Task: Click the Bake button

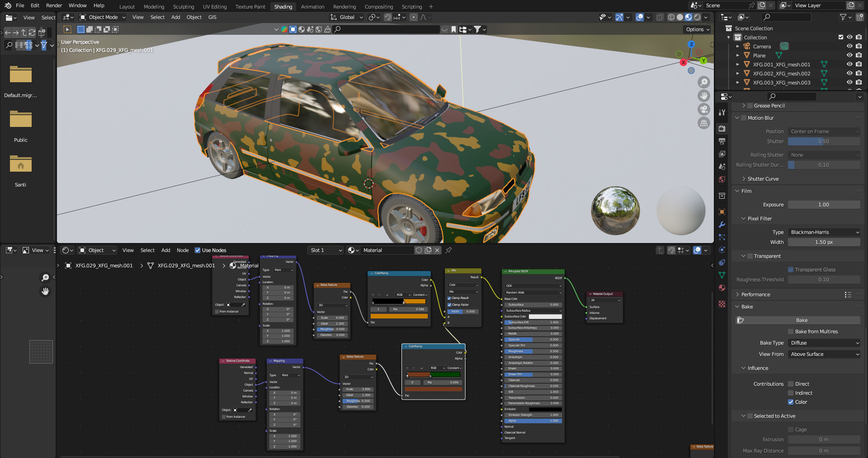Action: click(x=798, y=320)
